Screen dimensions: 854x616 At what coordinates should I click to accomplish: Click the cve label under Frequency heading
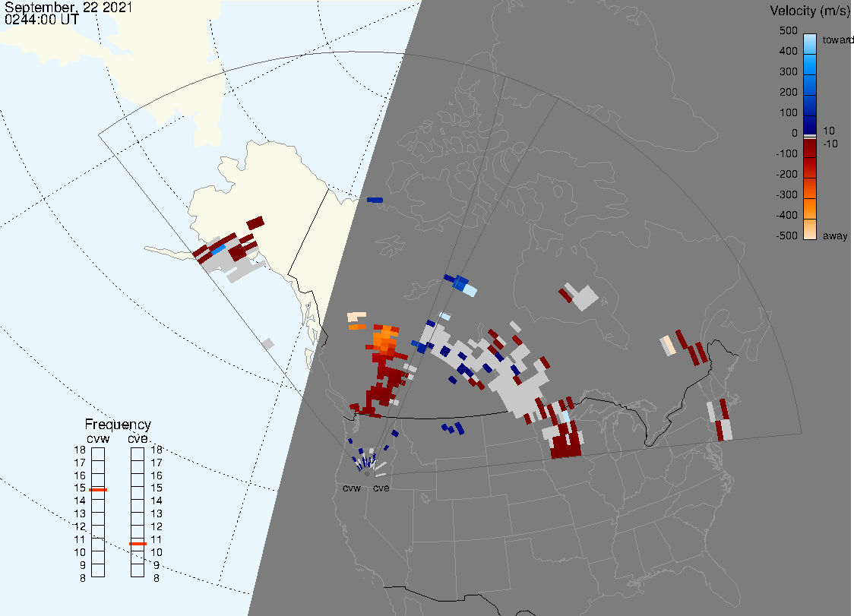coord(138,438)
